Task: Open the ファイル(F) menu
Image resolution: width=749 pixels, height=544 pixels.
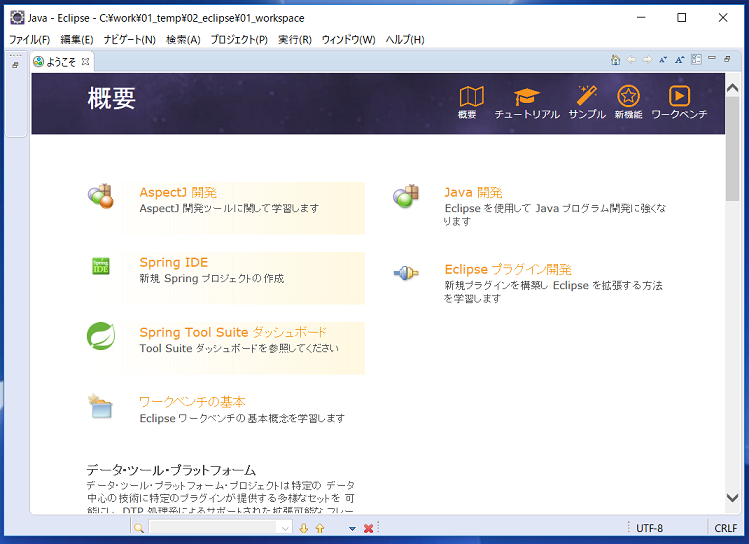Action: [30, 40]
